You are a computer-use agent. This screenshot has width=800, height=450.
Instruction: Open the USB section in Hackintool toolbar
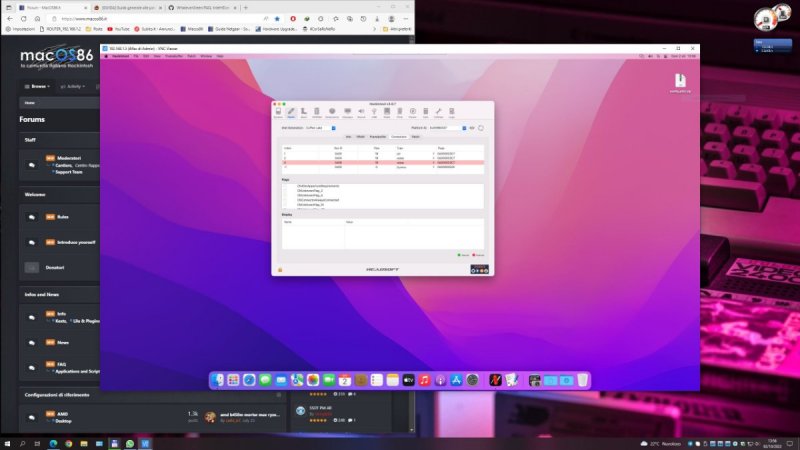coord(374,113)
